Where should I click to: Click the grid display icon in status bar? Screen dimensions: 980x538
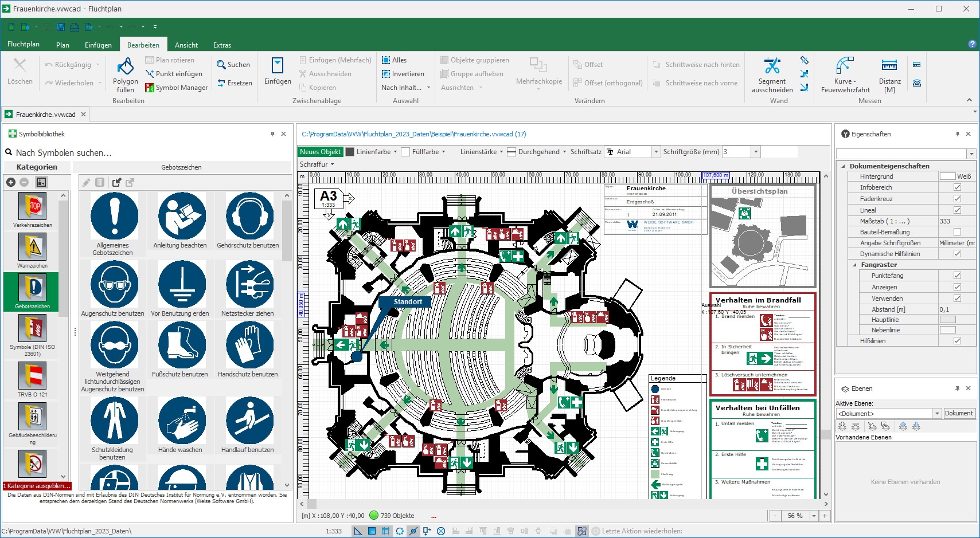[x=385, y=531]
